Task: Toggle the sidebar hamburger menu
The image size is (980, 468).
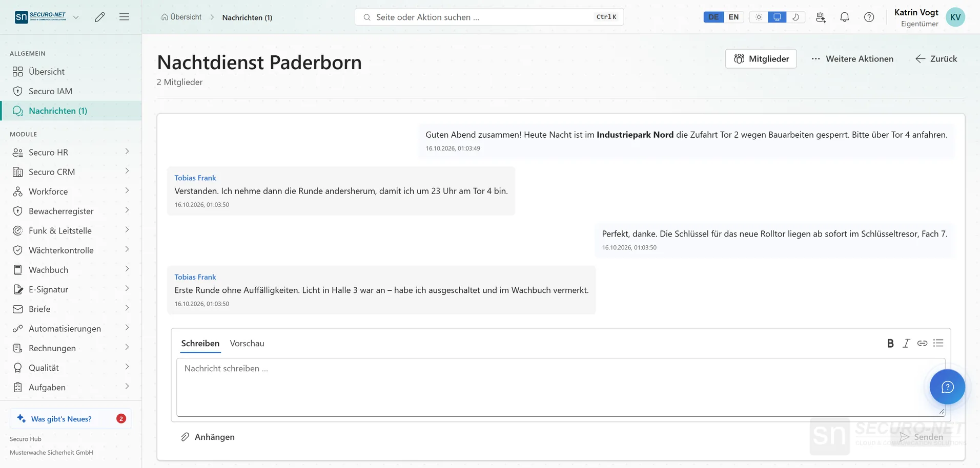Action: point(124,17)
